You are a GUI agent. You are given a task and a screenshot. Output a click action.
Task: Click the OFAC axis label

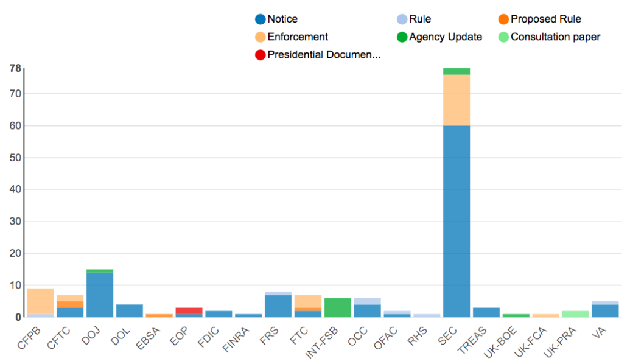pos(385,338)
